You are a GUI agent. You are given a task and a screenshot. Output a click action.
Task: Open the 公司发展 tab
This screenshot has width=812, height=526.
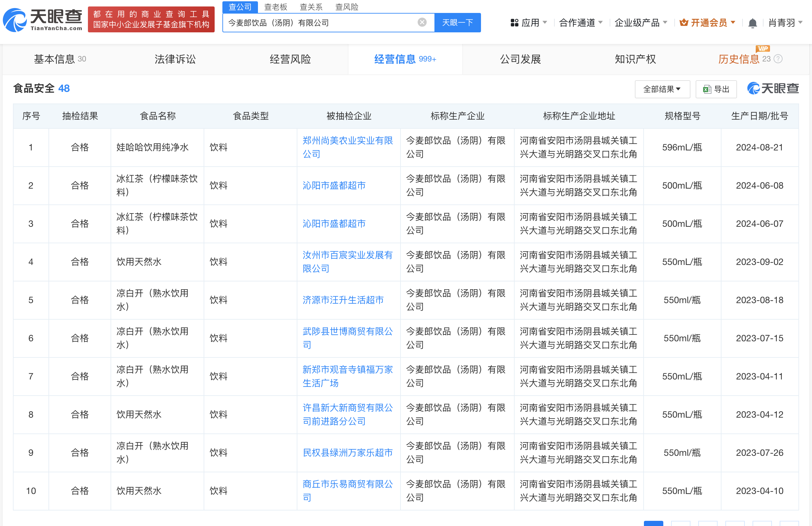tap(520, 60)
